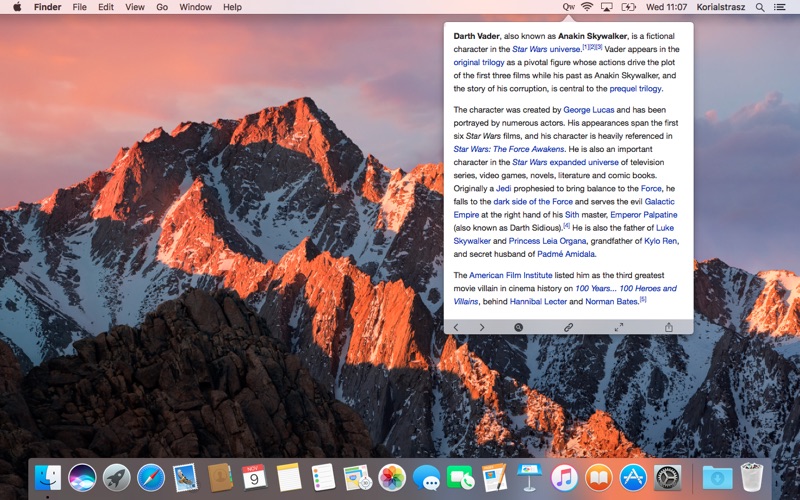
Task: Open Notification Center list icon
Action: tap(780, 7)
